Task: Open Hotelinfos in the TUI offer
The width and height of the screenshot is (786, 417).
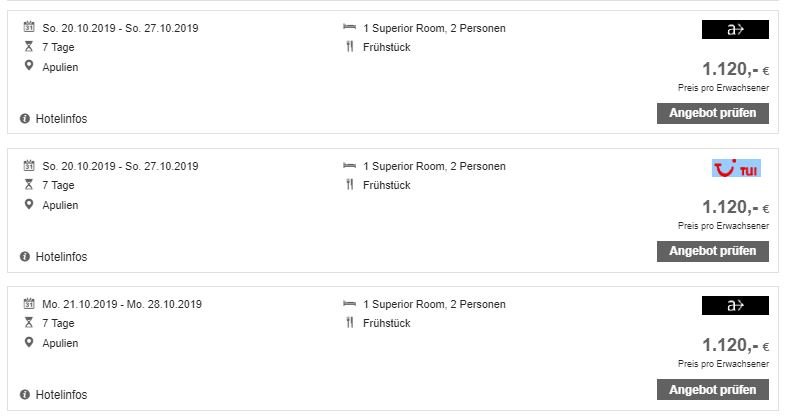Action: tap(61, 257)
